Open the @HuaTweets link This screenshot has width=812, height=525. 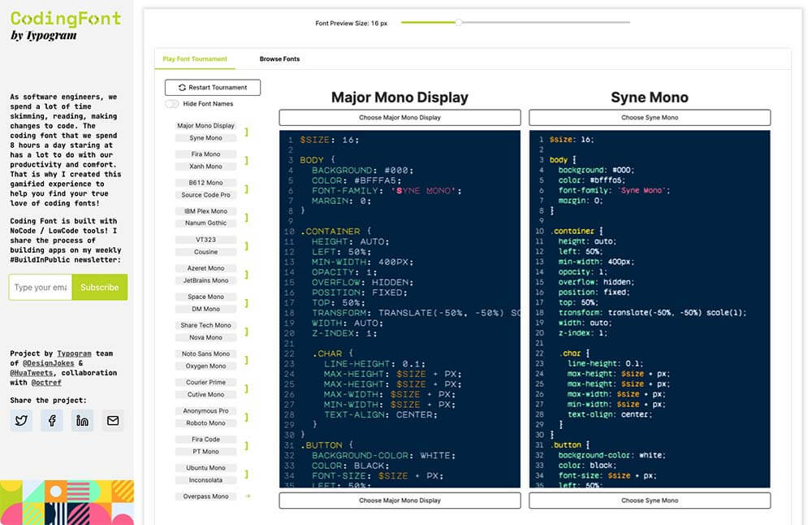point(31,373)
